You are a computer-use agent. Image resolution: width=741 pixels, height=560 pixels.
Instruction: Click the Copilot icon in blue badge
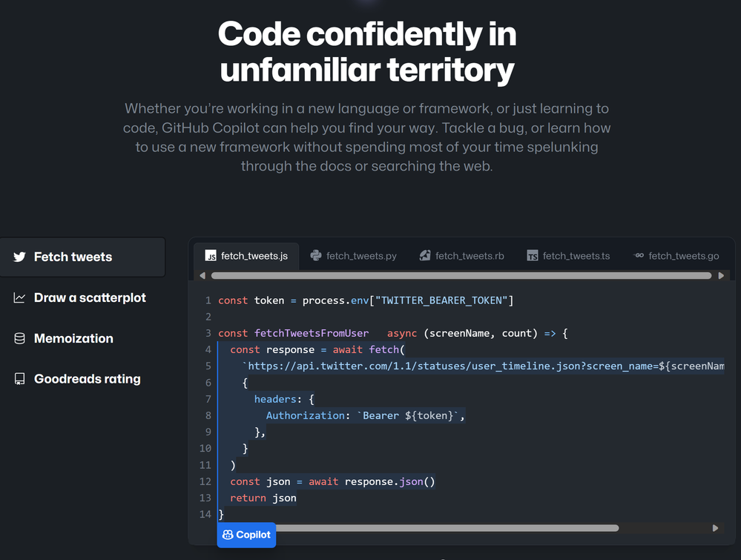tap(228, 535)
